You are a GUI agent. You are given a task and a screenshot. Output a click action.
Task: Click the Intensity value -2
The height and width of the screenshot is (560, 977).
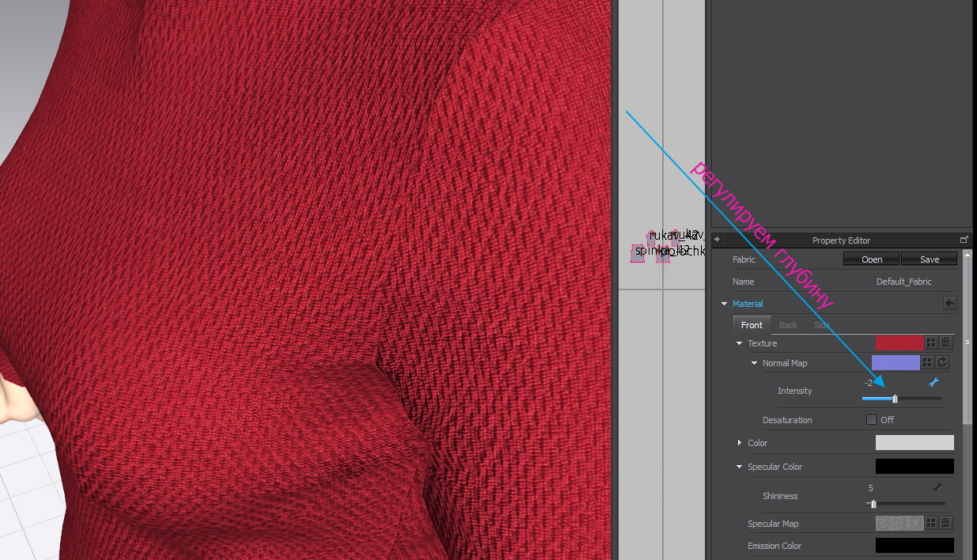tap(869, 382)
